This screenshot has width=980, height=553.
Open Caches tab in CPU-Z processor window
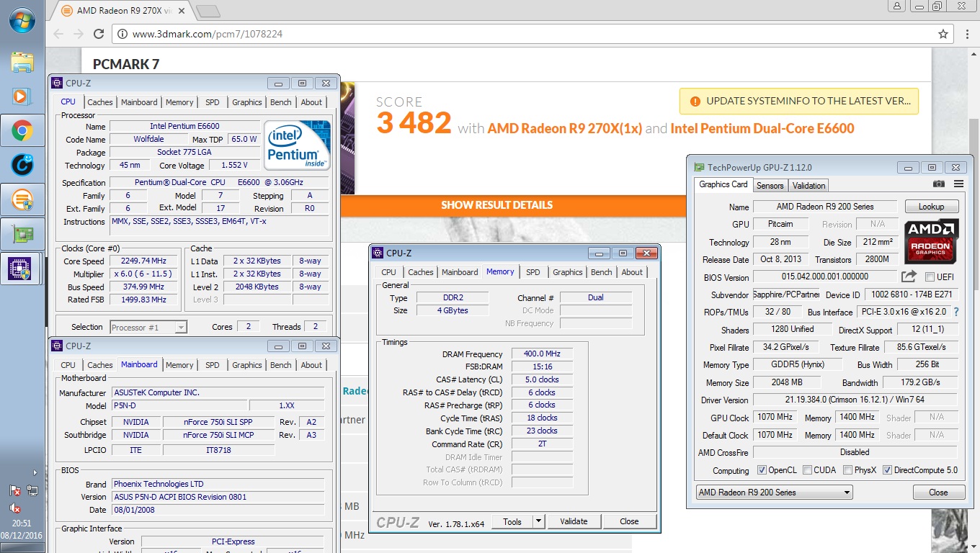[100, 102]
